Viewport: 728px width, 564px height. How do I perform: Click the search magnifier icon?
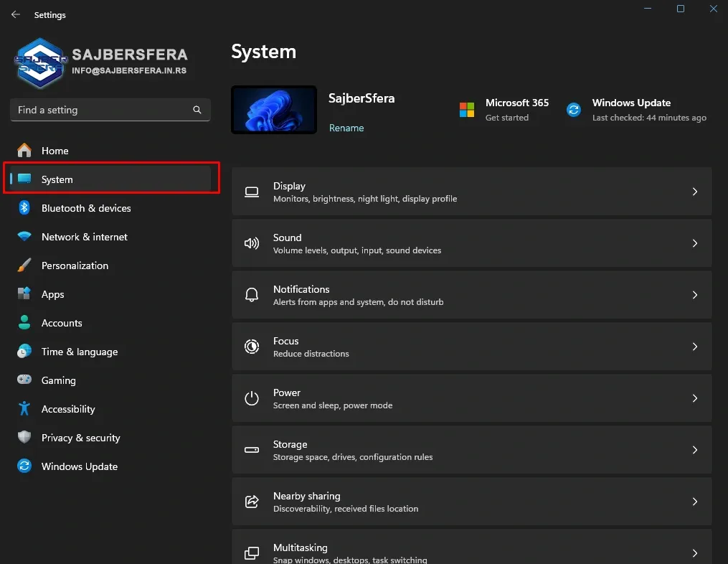tap(197, 110)
